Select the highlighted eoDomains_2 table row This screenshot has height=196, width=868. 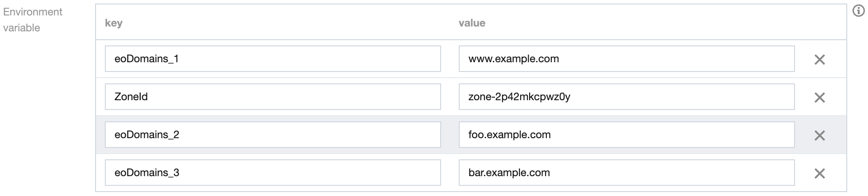click(449, 135)
